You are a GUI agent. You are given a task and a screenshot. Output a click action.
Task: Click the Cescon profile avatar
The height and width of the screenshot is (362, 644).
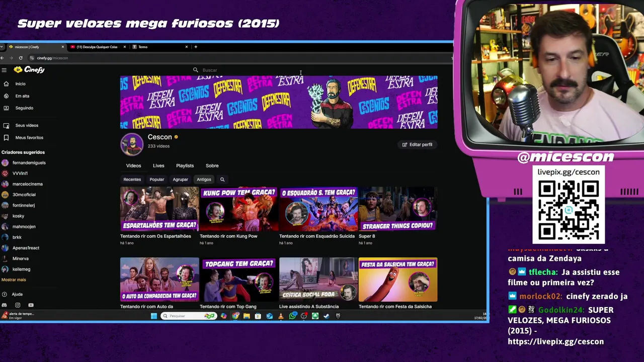132,144
